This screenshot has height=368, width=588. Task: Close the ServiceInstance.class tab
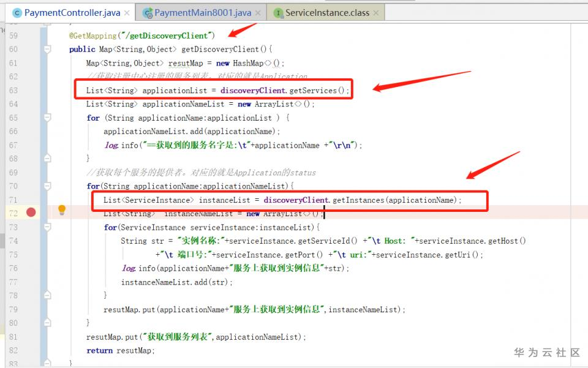[x=376, y=13]
